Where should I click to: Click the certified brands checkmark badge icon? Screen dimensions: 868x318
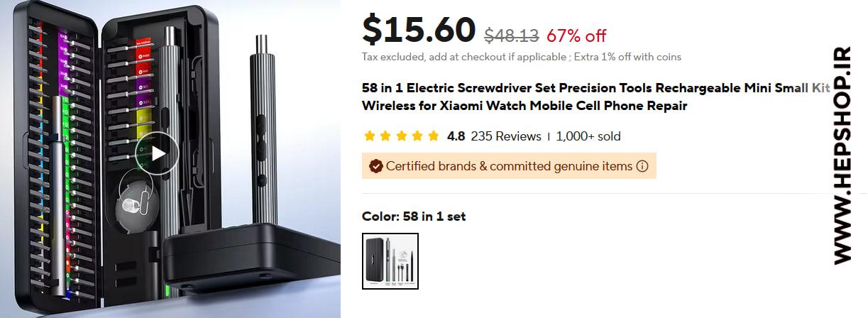[374, 166]
